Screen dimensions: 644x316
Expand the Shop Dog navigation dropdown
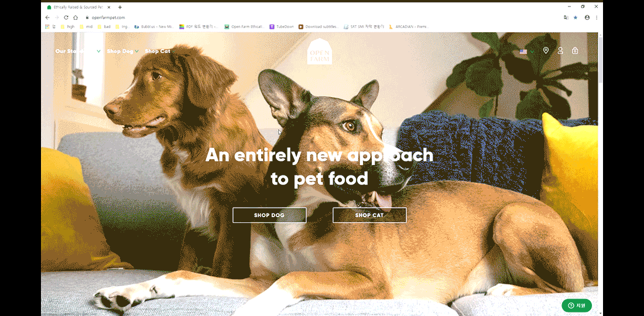pos(122,51)
